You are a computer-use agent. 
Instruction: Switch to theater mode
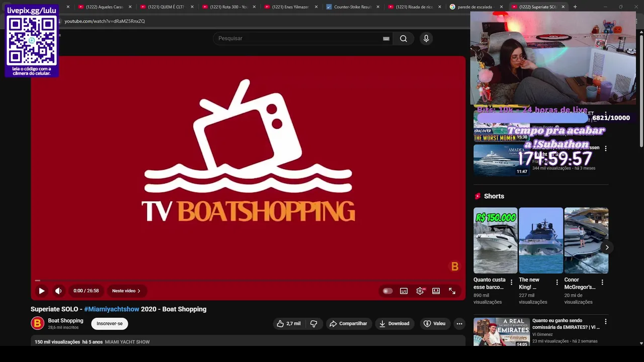436,291
